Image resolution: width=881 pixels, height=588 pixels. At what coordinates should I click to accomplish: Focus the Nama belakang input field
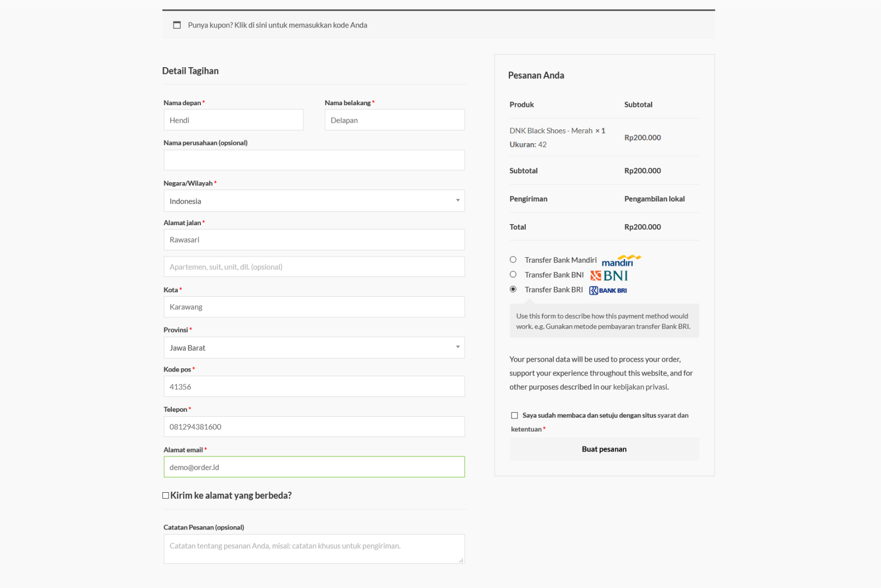point(394,120)
